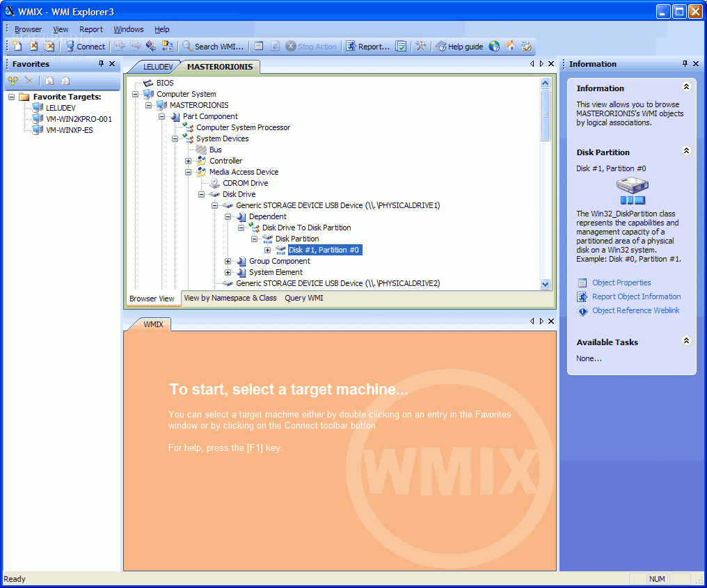
Task: Select VM-WINXP-ES favorite target
Action: point(70,130)
